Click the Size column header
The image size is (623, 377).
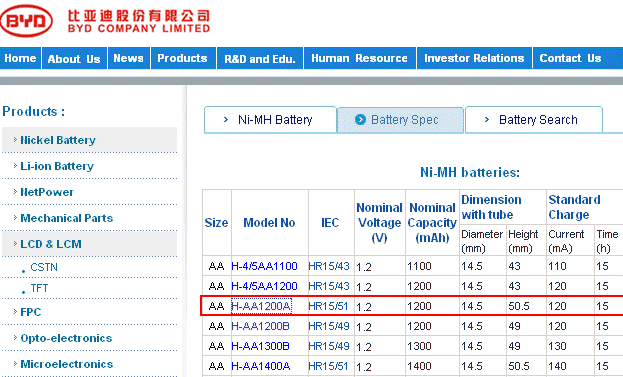pyautogui.click(x=217, y=223)
